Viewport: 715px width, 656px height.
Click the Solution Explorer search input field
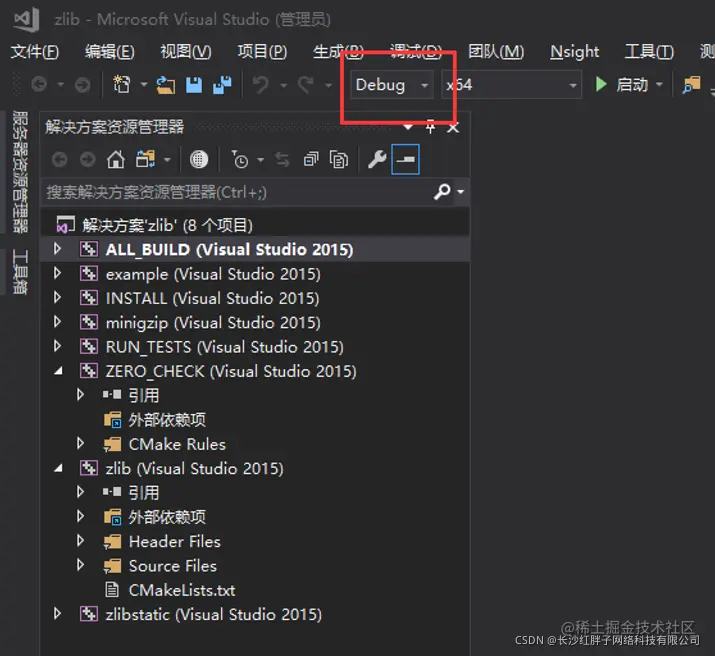pyautogui.click(x=237, y=192)
